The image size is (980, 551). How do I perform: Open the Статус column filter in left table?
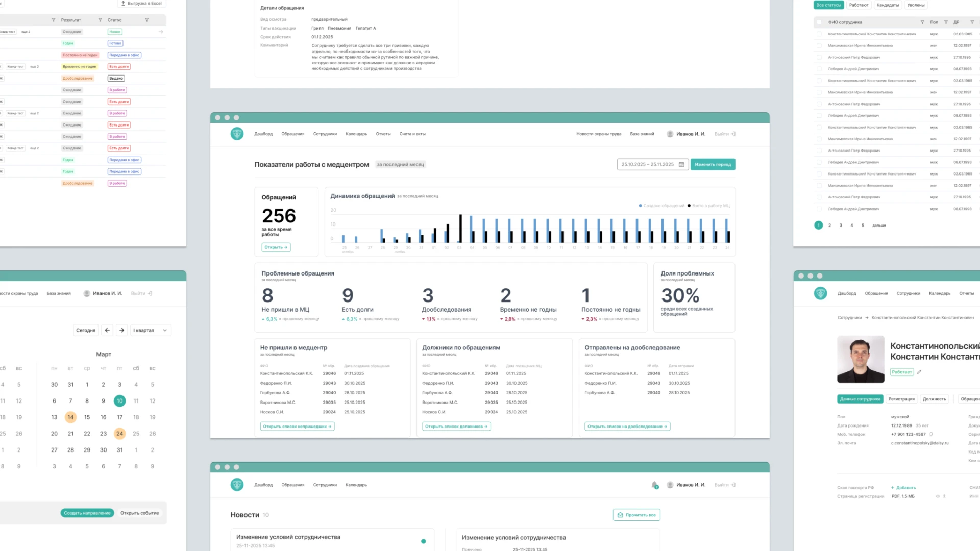coord(146,20)
